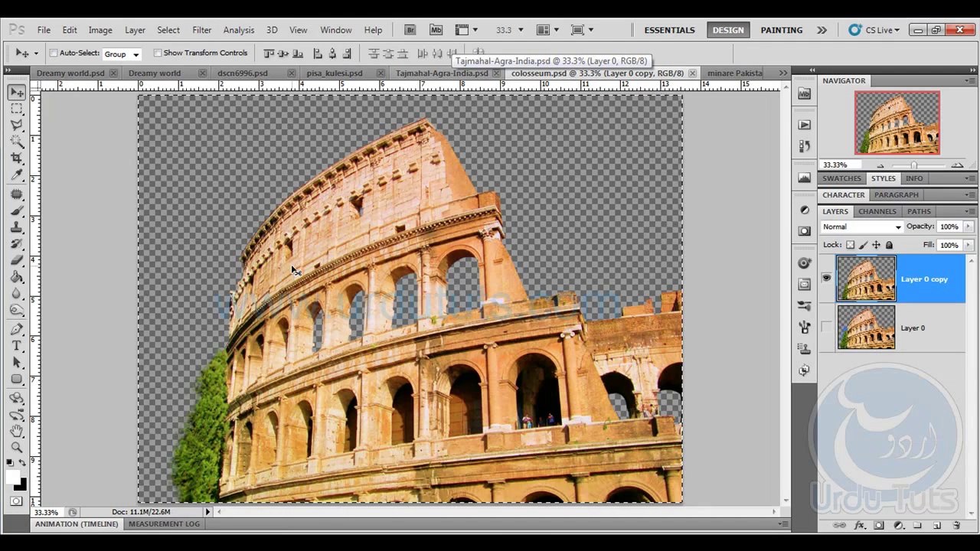
Task: Select the Eyedropper tool
Action: pos(17,174)
